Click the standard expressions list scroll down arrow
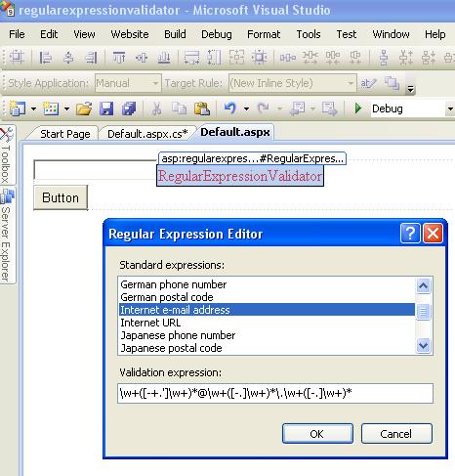The height and width of the screenshot is (476, 455). [423, 345]
